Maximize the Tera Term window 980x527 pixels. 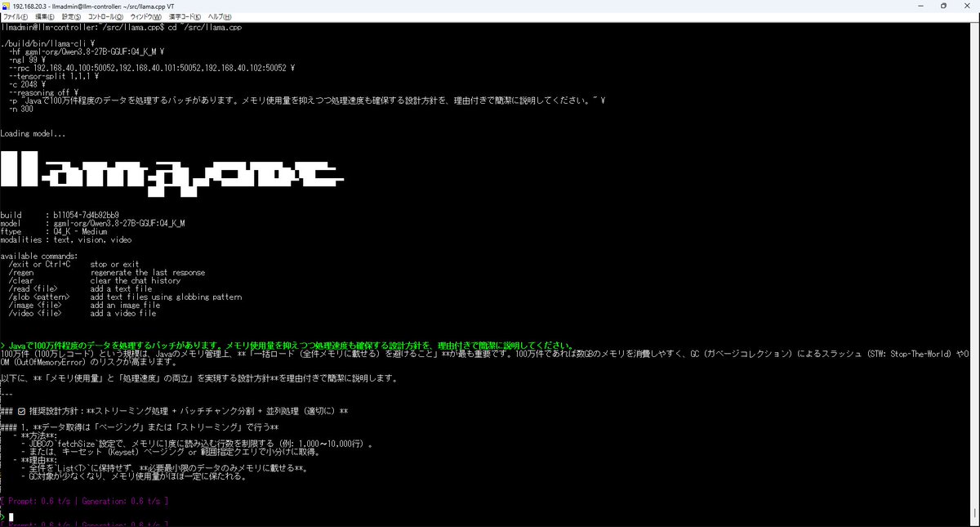click(942, 5)
